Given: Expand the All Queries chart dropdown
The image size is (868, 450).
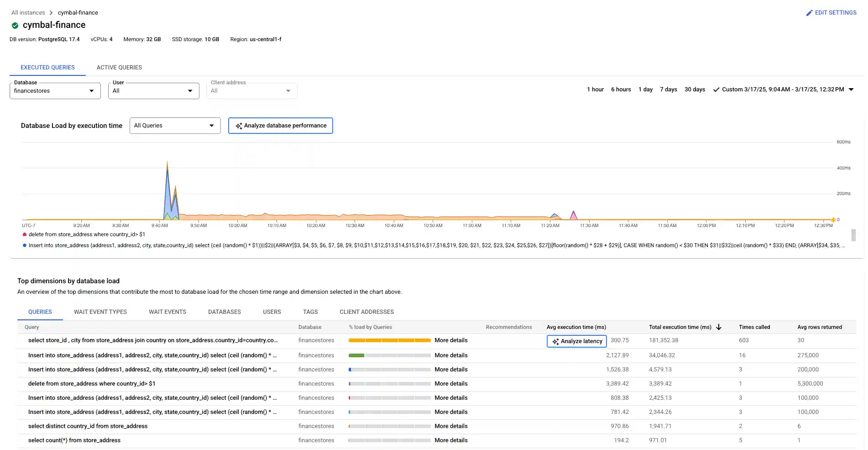Looking at the screenshot, I should pos(211,125).
